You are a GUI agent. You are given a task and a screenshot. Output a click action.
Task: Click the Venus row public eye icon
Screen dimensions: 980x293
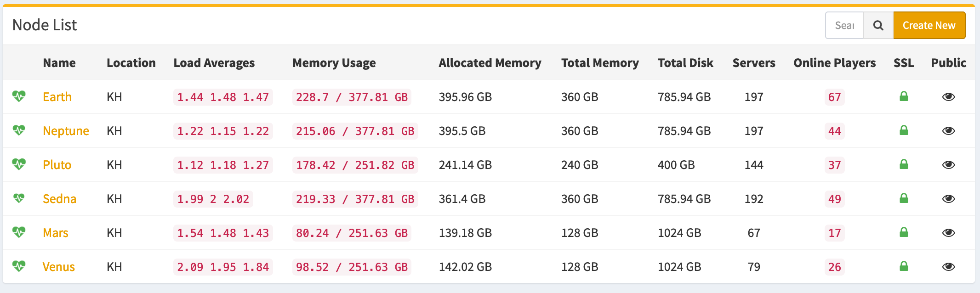(x=948, y=267)
